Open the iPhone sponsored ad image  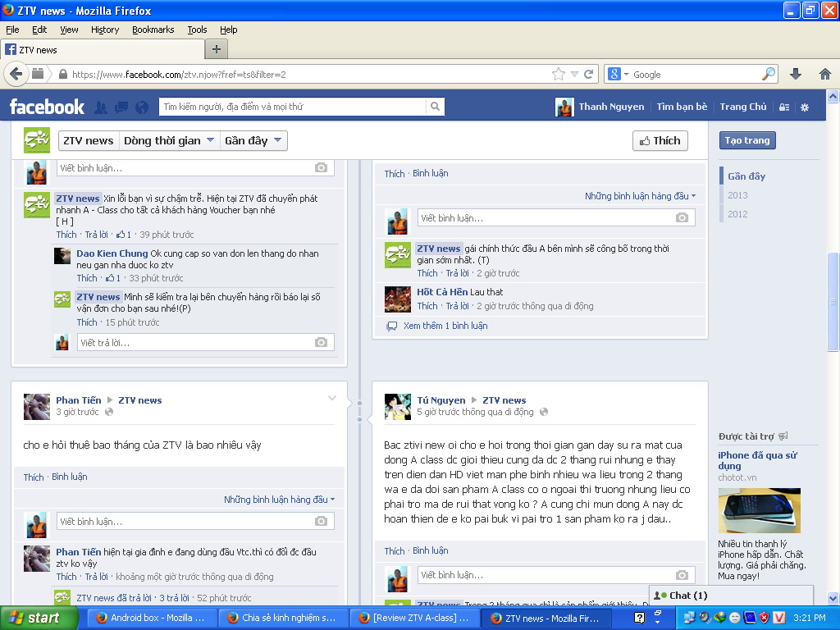point(759,510)
